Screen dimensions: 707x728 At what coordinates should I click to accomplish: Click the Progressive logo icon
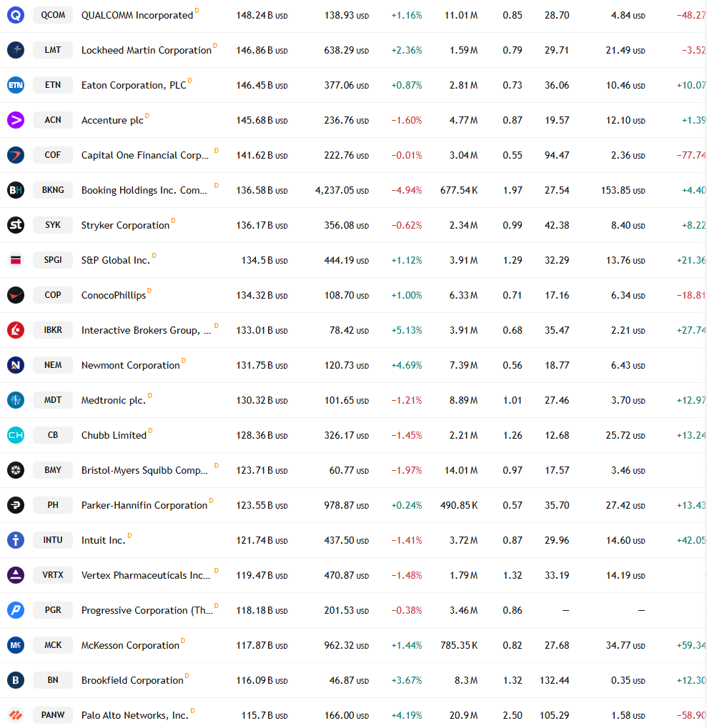click(x=16, y=610)
